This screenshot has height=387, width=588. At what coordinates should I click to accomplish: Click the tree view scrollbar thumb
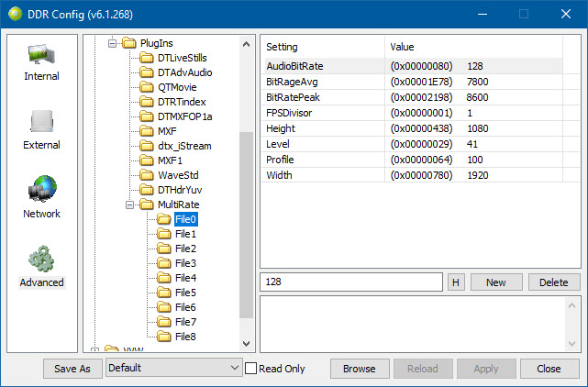pos(247,225)
